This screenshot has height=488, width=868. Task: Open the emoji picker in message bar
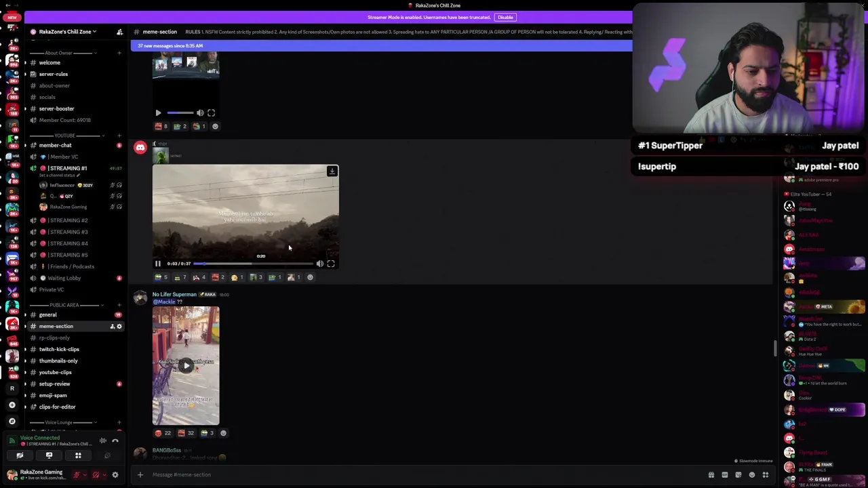[x=752, y=474]
